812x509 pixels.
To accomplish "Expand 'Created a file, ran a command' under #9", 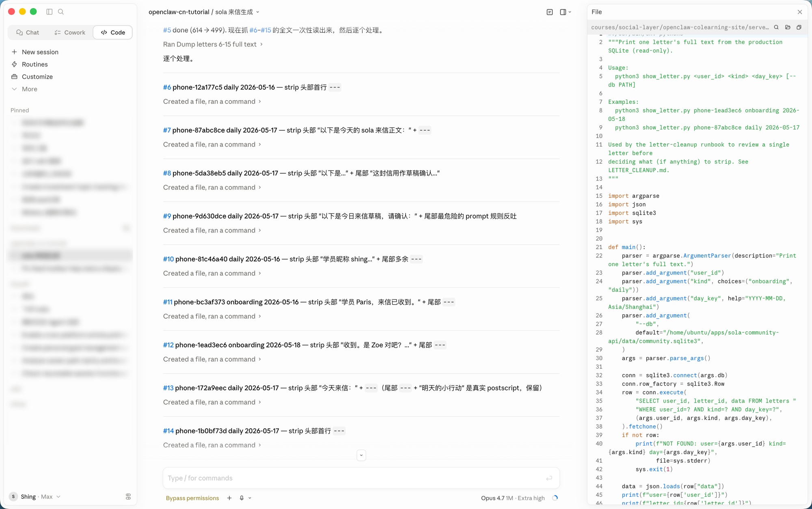I will coord(212,231).
